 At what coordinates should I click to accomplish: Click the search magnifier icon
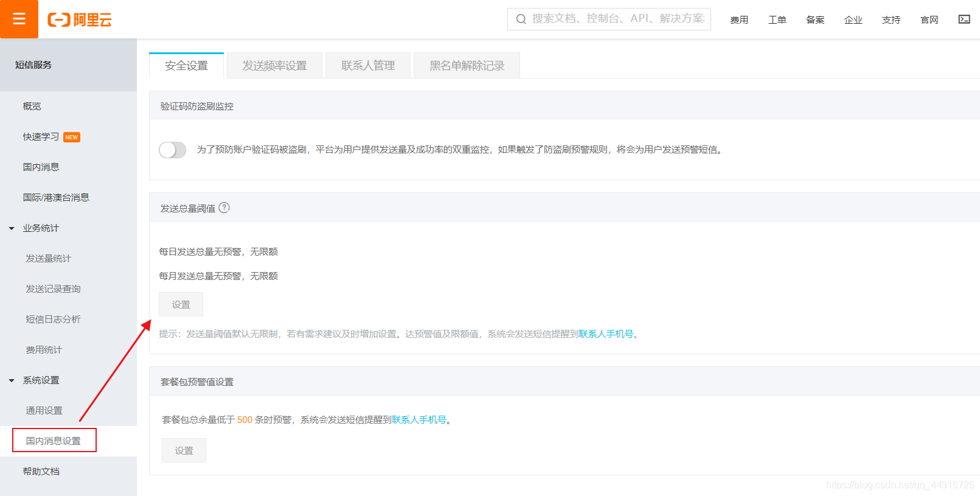pyautogui.click(x=521, y=19)
